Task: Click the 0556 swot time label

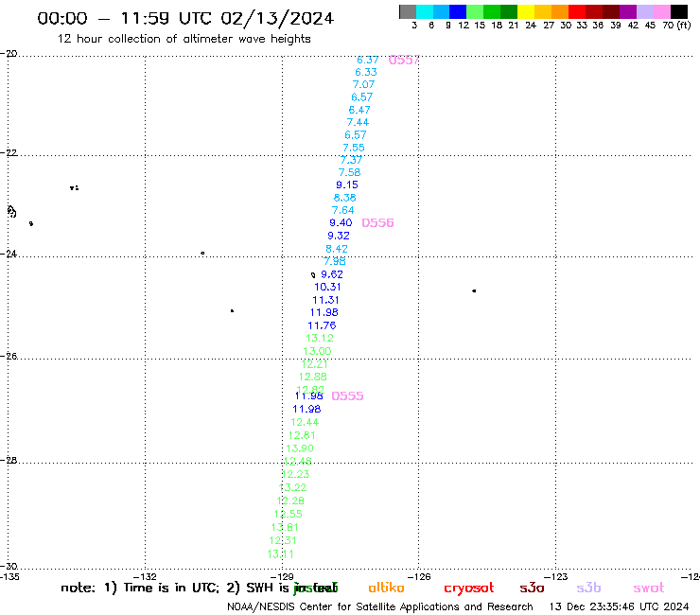Action: (x=377, y=223)
